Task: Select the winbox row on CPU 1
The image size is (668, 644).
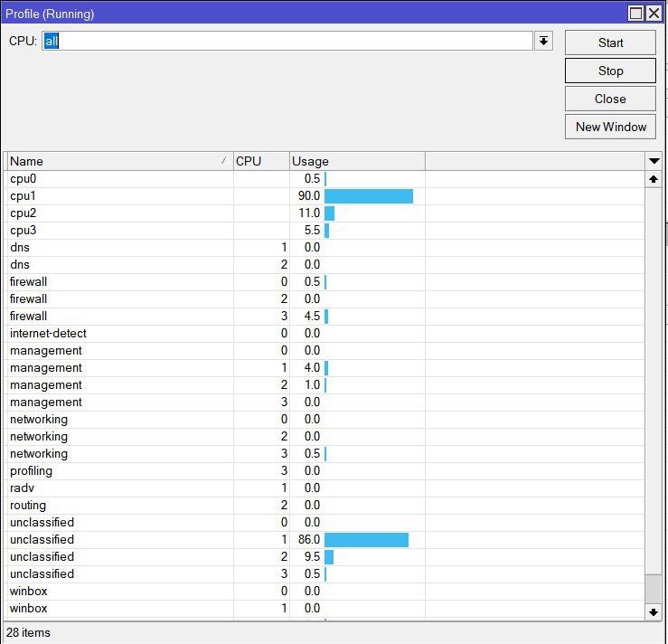Action: tap(326, 609)
